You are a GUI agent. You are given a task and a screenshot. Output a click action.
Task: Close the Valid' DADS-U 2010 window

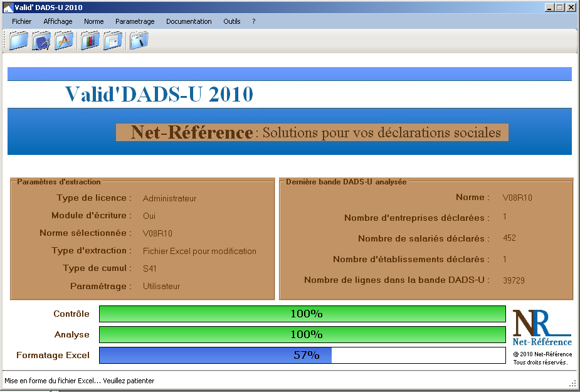pyautogui.click(x=571, y=8)
